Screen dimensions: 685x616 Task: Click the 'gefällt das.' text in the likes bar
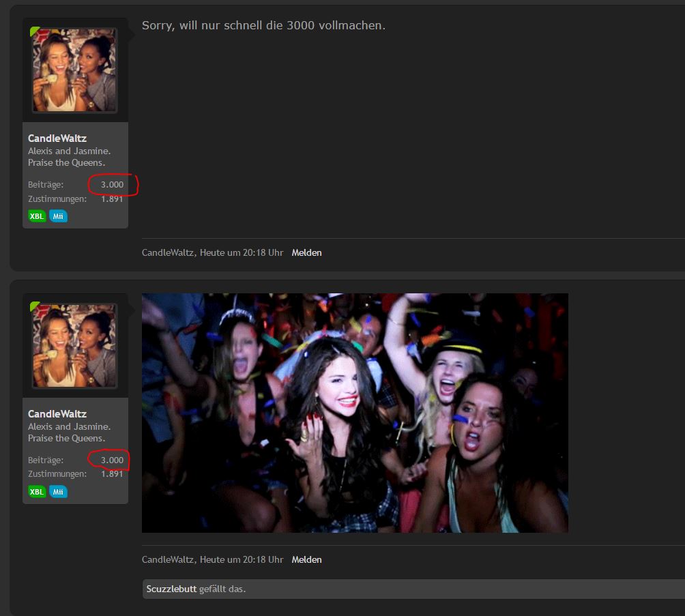pos(222,589)
